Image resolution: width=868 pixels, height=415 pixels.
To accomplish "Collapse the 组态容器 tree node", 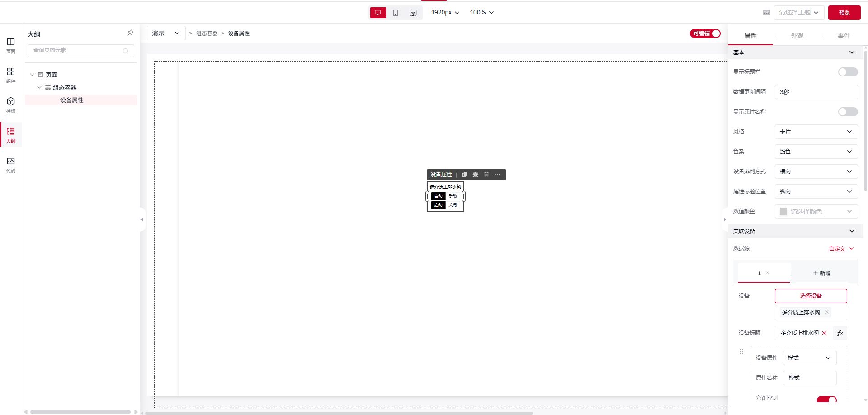I will [x=39, y=87].
